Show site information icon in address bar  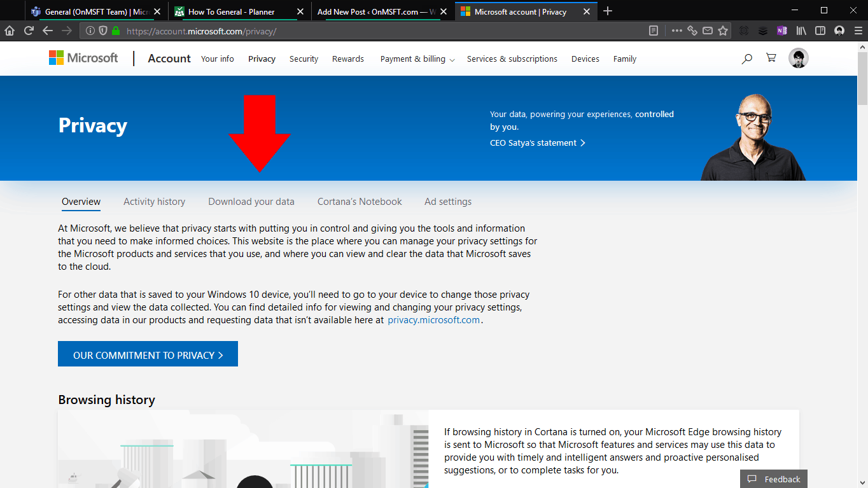pyautogui.click(x=90, y=31)
